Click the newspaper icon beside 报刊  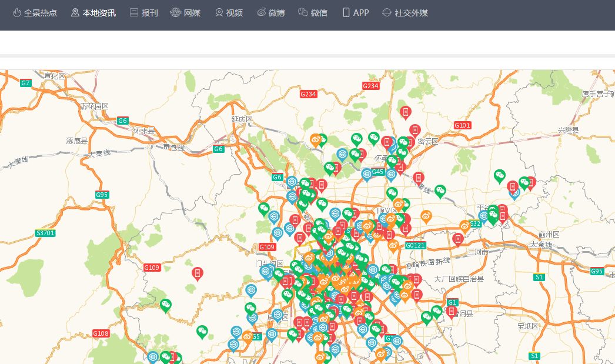coord(134,12)
